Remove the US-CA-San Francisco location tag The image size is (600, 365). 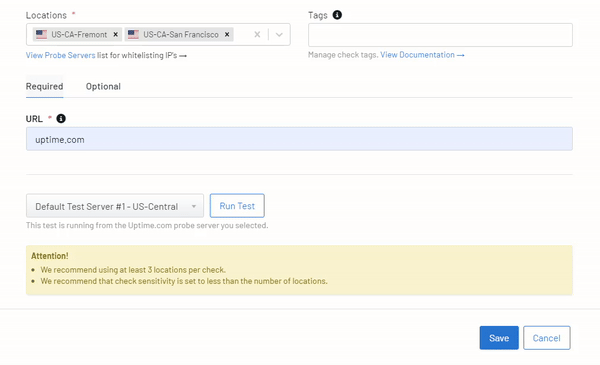(x=227, y=34)
